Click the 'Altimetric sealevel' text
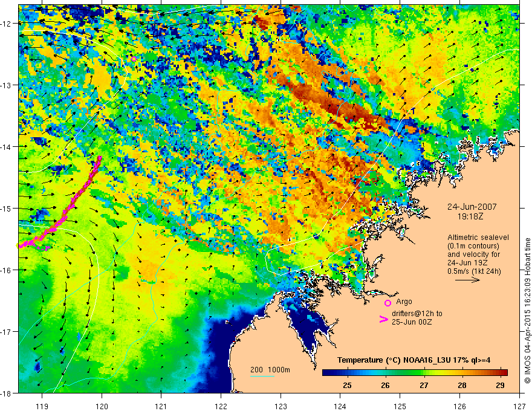Viewport: 532px width, 411px height. click(478, 238)
